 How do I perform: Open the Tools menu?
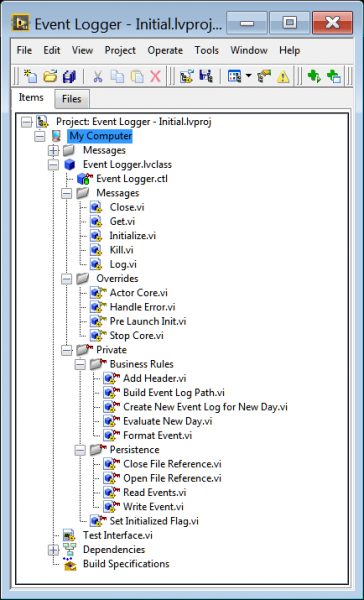pos(207,50)
